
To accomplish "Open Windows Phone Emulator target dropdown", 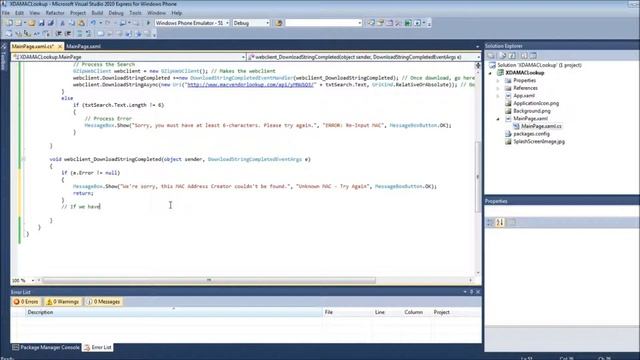I will pos(227,23).
